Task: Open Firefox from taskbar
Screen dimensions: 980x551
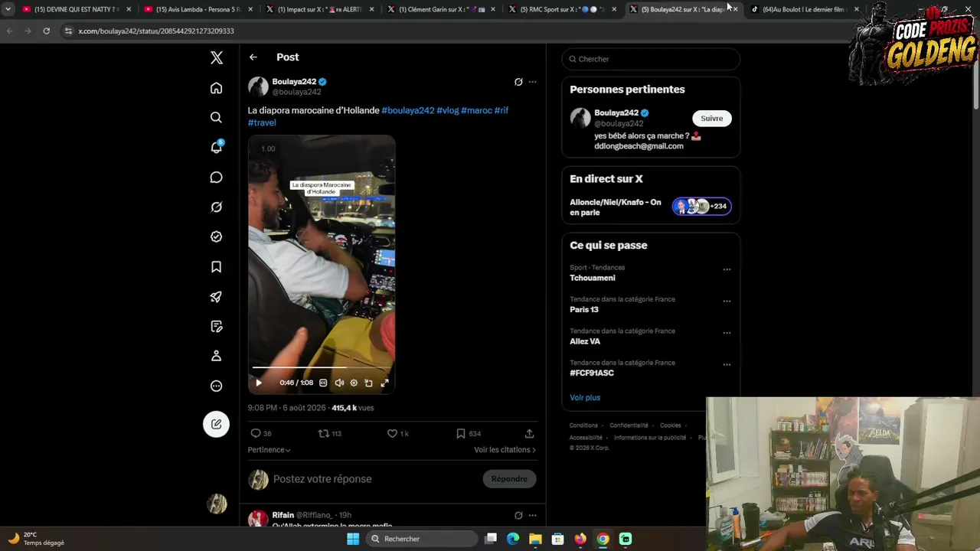Action: (x=580, y=539)
